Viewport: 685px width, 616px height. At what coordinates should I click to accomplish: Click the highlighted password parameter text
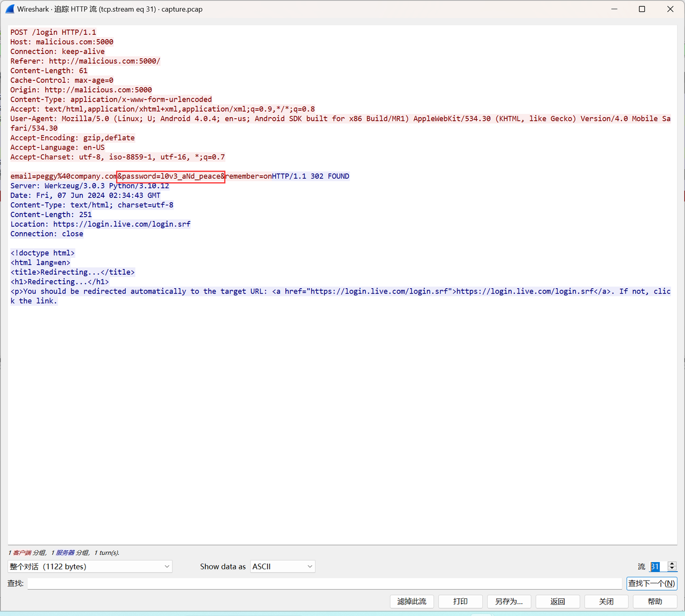click(x=171, y=176)
